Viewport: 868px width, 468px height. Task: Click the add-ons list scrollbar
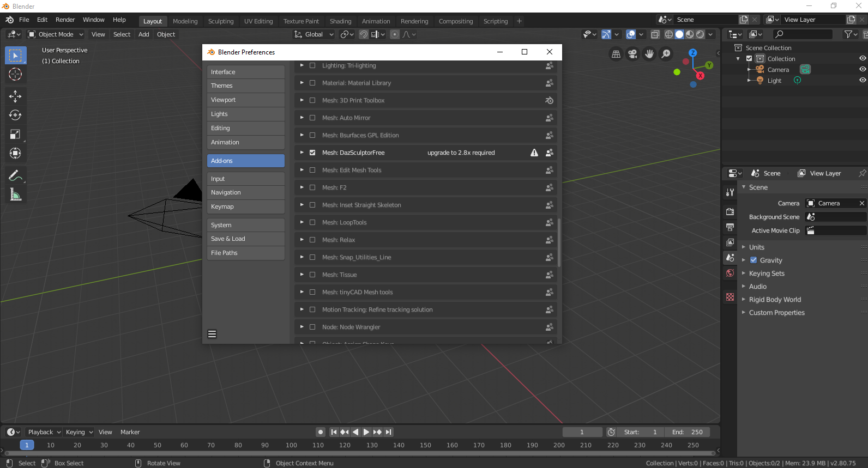[x=559, y=242]
